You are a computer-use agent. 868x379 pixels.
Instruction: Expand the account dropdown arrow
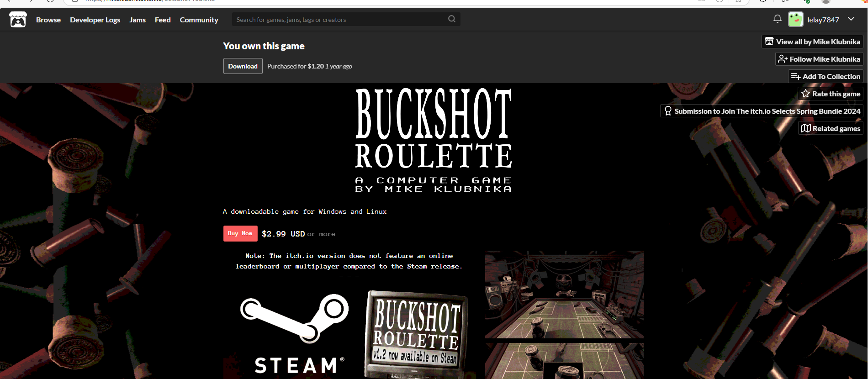[851, 19]
